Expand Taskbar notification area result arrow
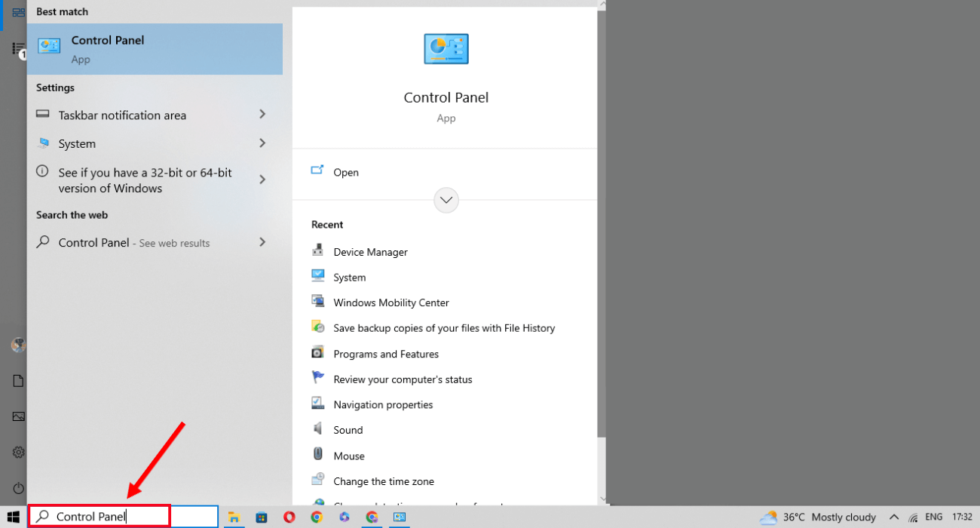Image resolution: width=980 pixels, height=528 pixels. pos(262,115)
